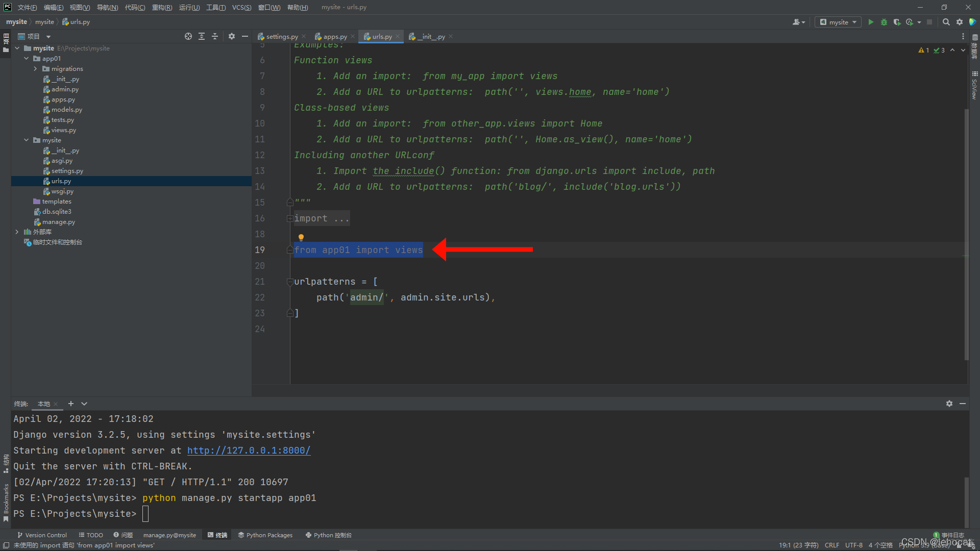Collapse the app01 folder

(x=27, y=59)
